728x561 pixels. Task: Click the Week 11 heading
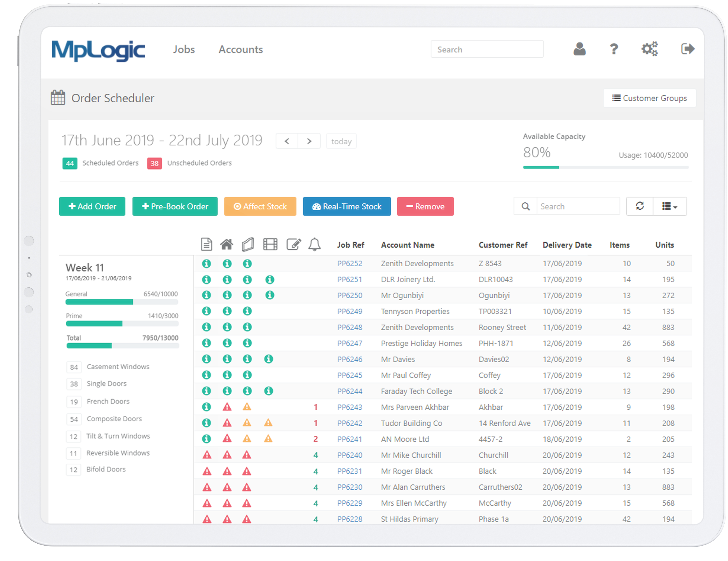85,267
